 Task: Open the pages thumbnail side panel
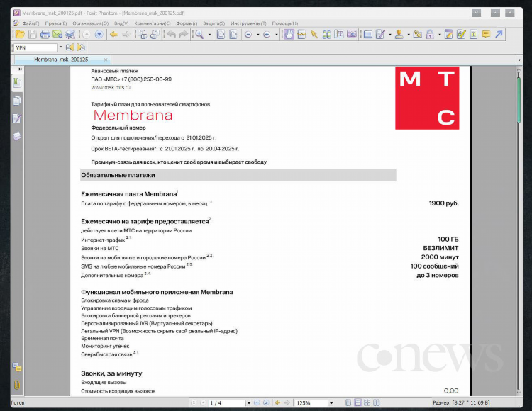click(17, 101)
